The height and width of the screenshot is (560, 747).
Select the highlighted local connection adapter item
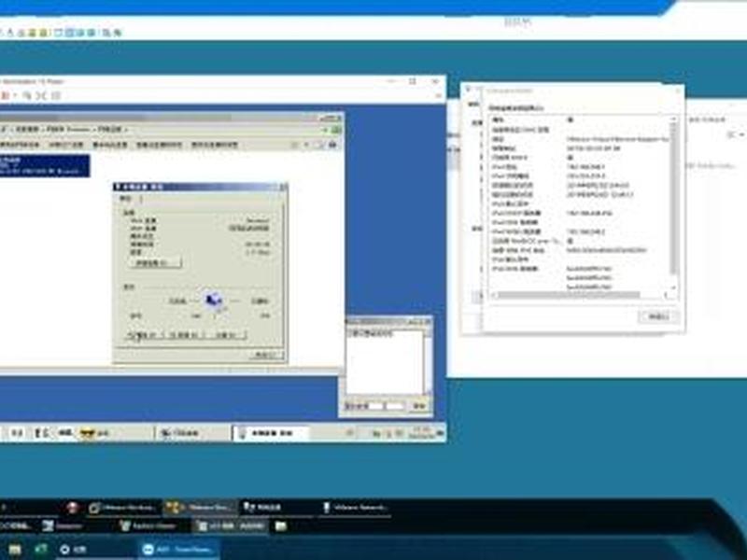click(44, 165)
